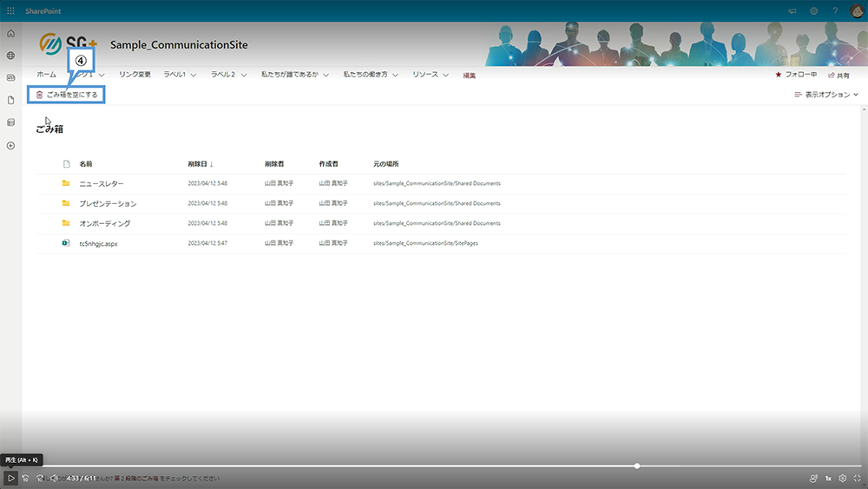Select tc5nhgjc.aspx file name
The image size is (868, 489).
click(x=99, y=243)
